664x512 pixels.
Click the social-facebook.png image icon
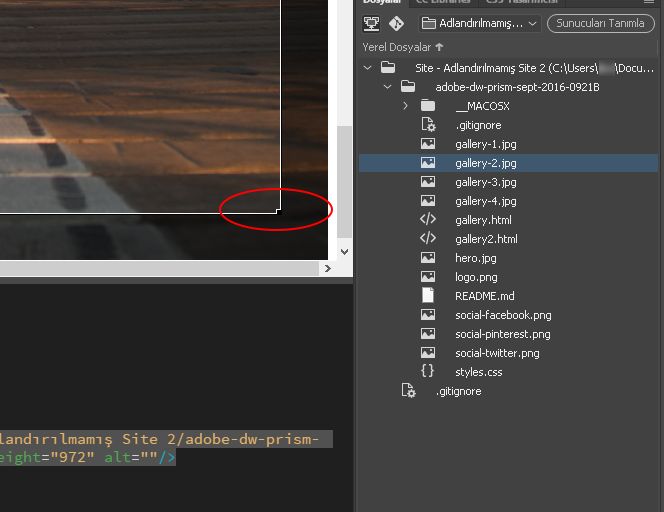428,314
